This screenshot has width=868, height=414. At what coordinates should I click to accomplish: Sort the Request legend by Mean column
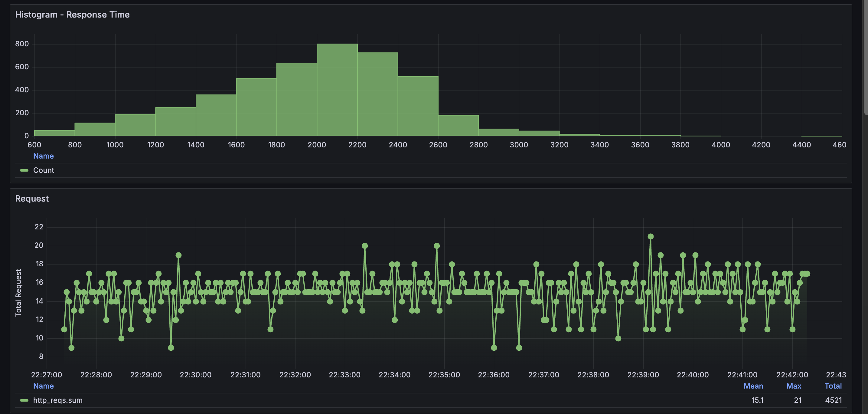(x=753, y=386)
